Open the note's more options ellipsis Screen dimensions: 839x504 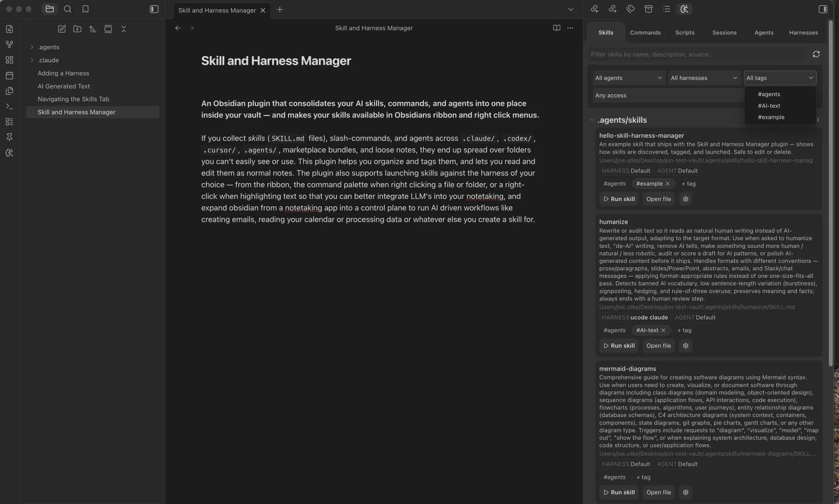570,28
